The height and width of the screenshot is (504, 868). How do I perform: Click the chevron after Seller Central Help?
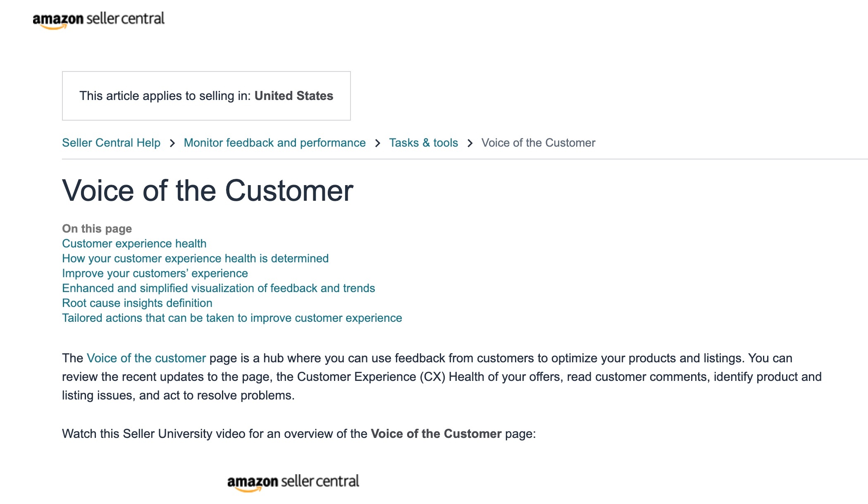pos(172,143)
